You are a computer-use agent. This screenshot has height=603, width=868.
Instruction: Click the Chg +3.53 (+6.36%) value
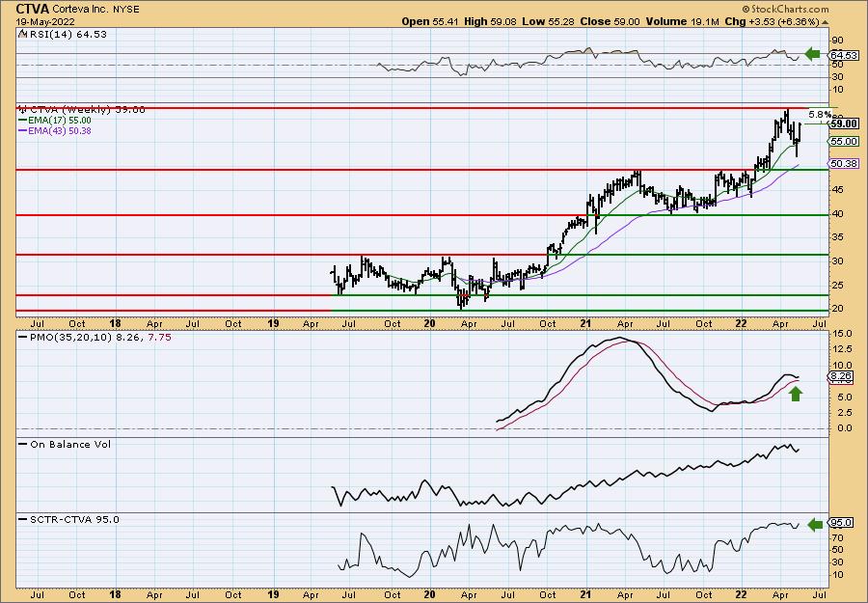tap(772, 21)
